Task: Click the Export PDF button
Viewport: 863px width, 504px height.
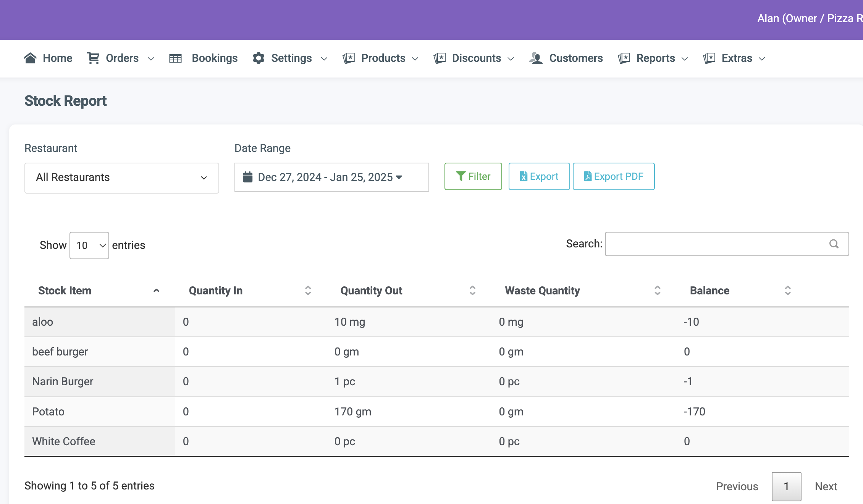Action: tap(614, 176)
